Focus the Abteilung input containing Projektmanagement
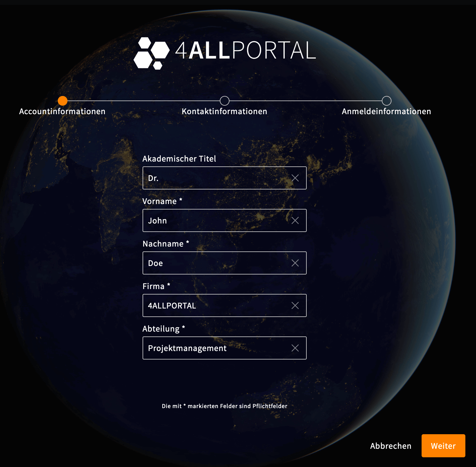The height and width of the screenshot is (467, 476). point(225,348)
